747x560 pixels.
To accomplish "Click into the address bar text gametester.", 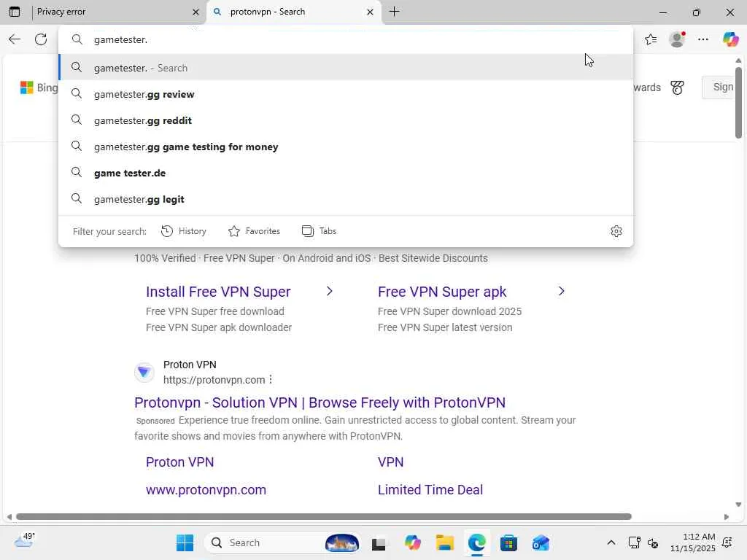I will pos(120,39).
